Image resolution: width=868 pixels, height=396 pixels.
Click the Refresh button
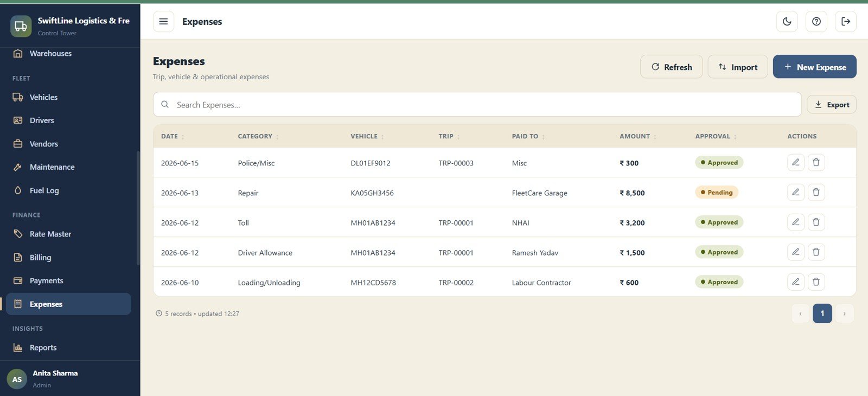671,67
